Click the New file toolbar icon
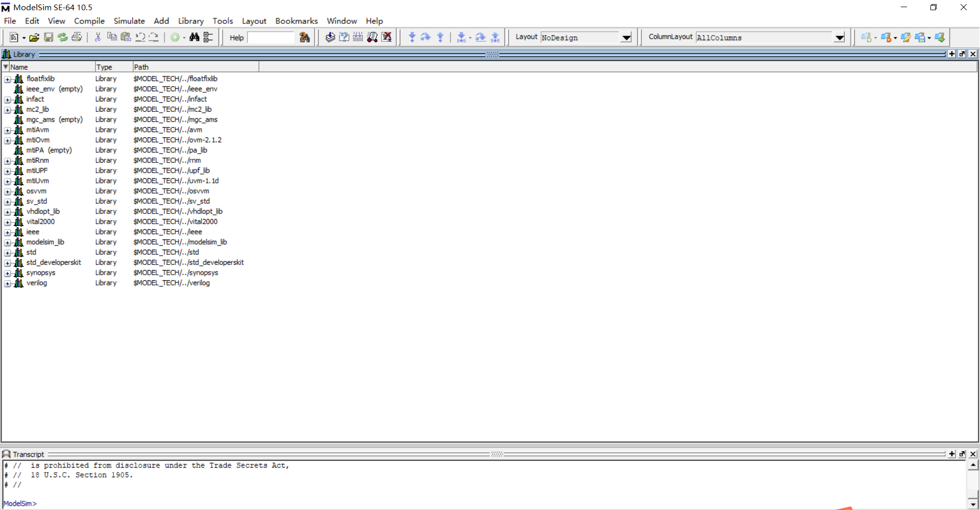This screenshot has height=510, width=980. pos(14,37)
